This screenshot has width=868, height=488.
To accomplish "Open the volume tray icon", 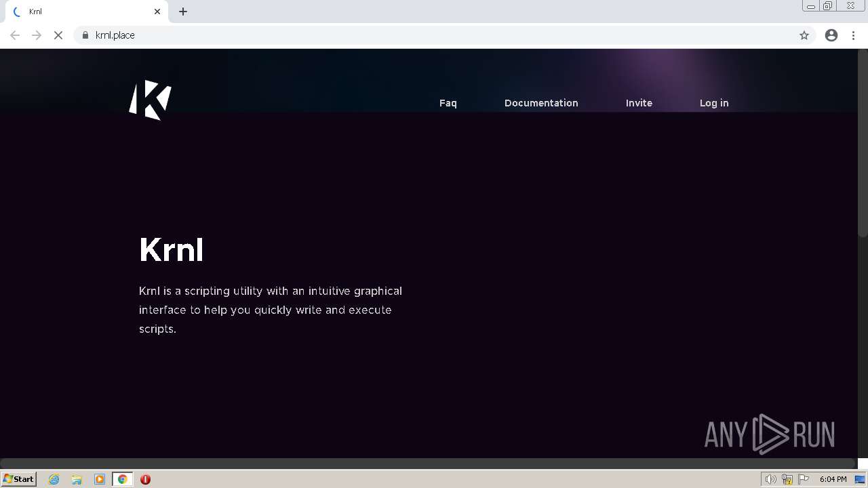I will (770, 479).
